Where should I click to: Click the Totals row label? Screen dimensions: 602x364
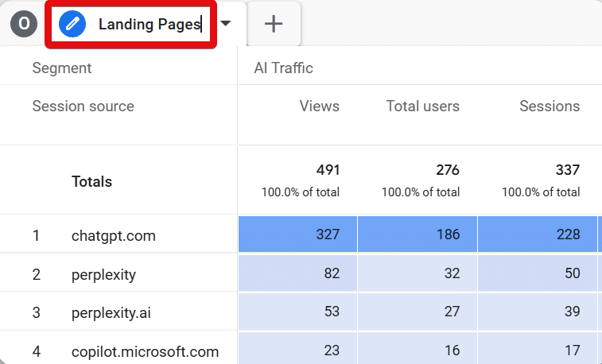tap(91, 181)
